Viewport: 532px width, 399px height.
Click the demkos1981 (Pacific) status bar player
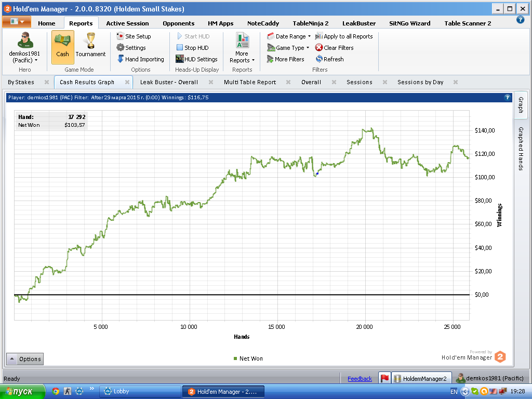click(x=490, y=378)
